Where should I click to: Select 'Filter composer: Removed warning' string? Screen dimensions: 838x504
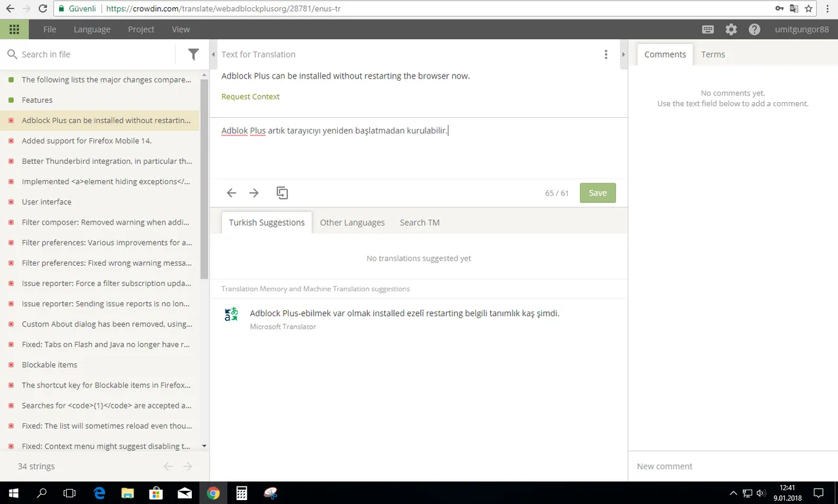click(x=100, y=222)
